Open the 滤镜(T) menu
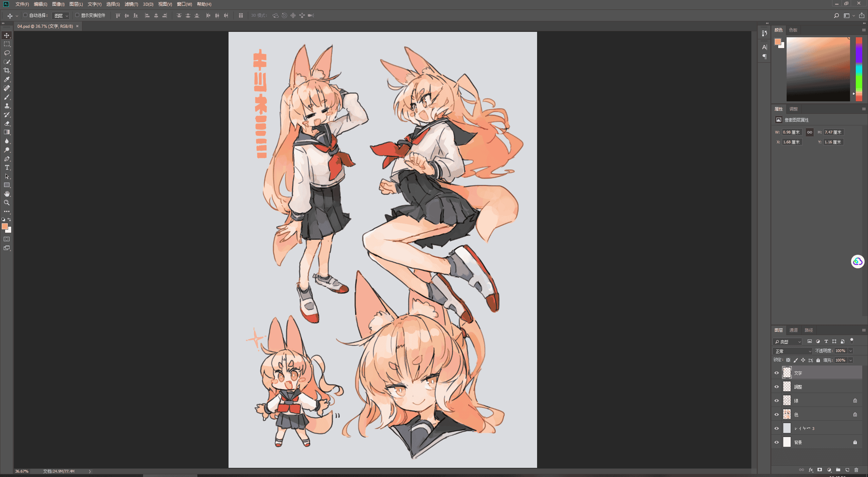868x477 pixels. click(131, 4)
